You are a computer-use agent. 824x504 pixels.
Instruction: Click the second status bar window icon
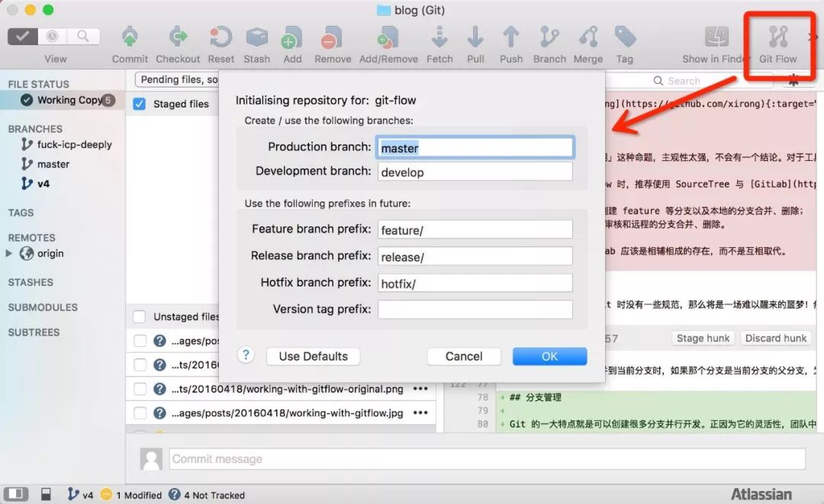tap(47, 494)
